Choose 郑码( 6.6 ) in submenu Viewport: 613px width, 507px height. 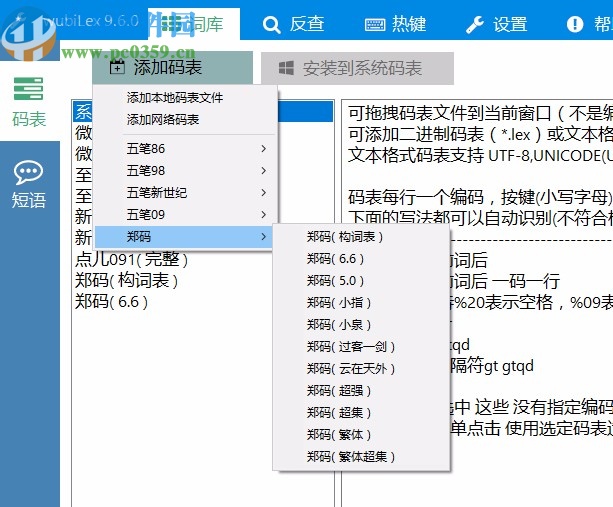(x=361, y=258)
